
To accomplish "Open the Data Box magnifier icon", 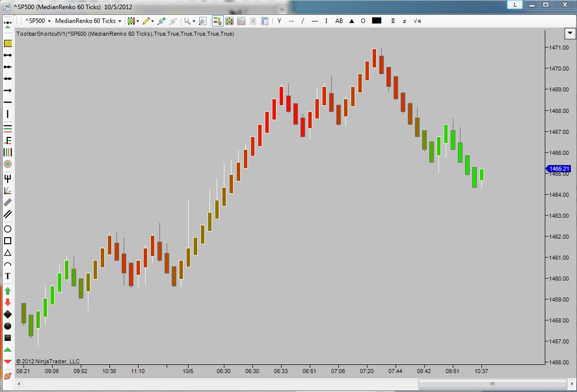I will (x=202, y=21).
